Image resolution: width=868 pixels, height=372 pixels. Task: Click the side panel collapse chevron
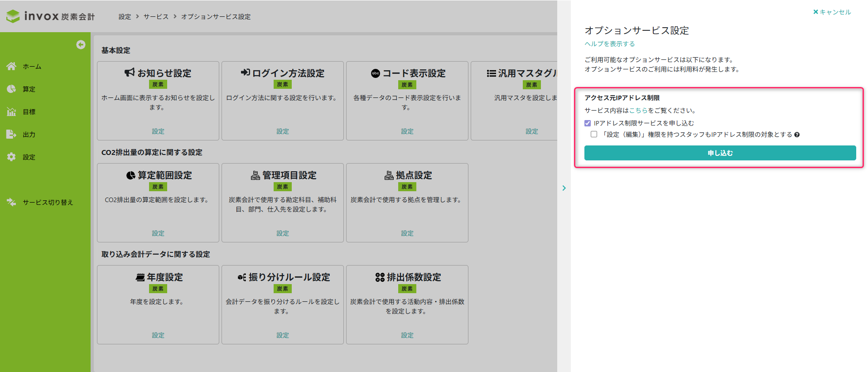click(x=564, y=188)
